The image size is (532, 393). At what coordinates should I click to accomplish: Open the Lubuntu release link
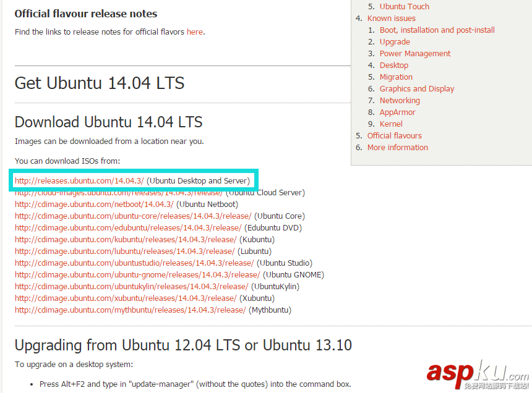coord(124,251)
